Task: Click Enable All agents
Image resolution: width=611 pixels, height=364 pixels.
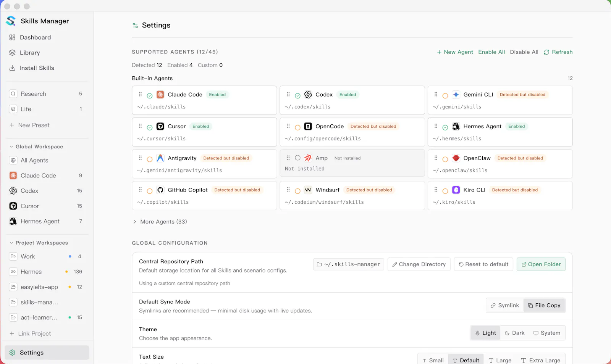Action: (x=491, y=52)
